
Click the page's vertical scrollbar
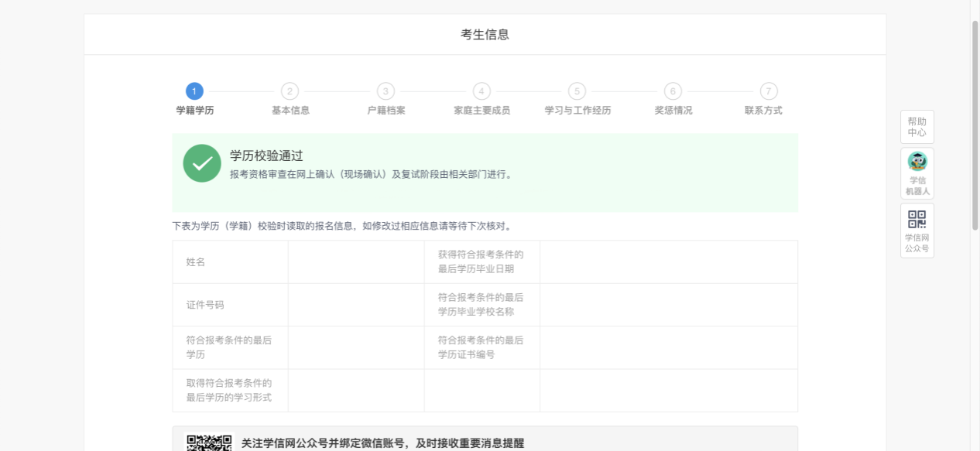click(975, 124)
